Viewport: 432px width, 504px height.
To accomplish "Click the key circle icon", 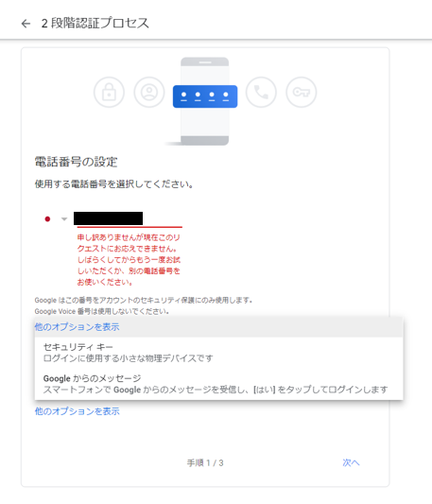I will [x=302, y=93].
